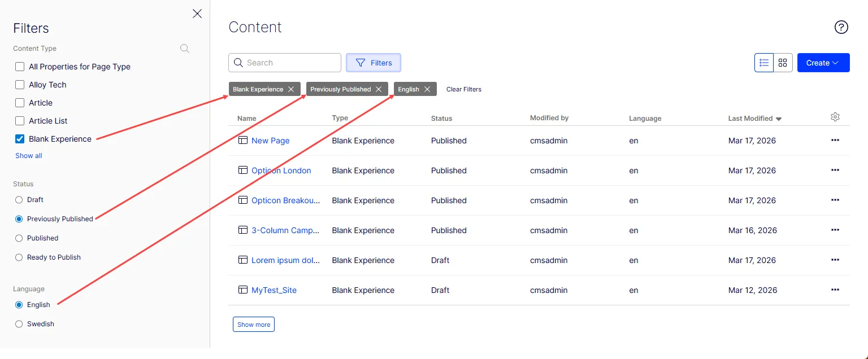Click the Clear Filters link

pyautogui.click(x=464, y=89)
